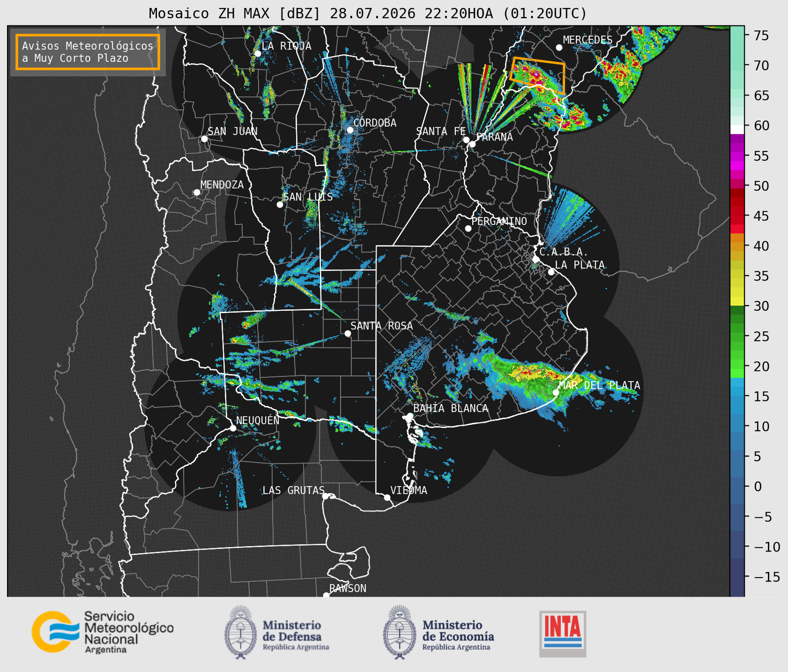Click the Servicio Meteorológico Nacional logo

point(102,632)
